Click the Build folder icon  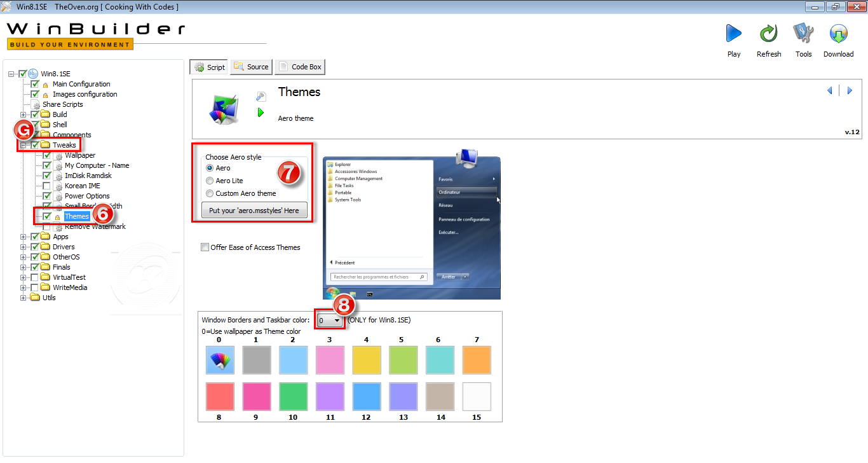pyautogui.click(x=45, y=114)
